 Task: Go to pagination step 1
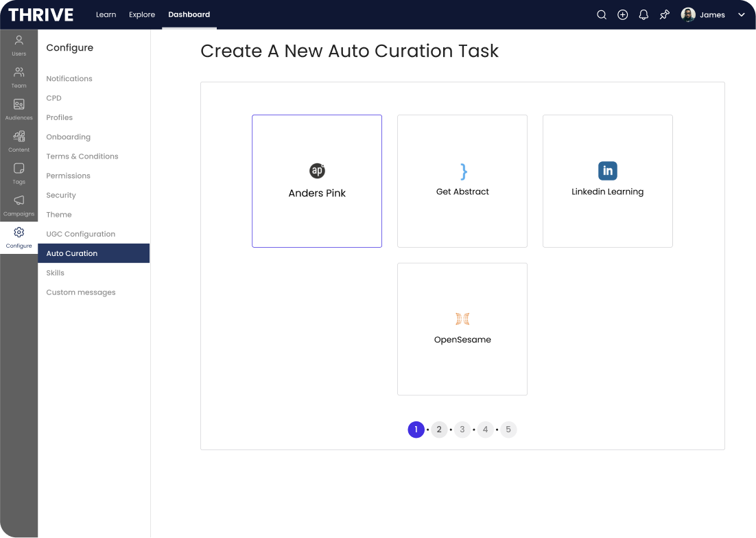coord(416,430)
